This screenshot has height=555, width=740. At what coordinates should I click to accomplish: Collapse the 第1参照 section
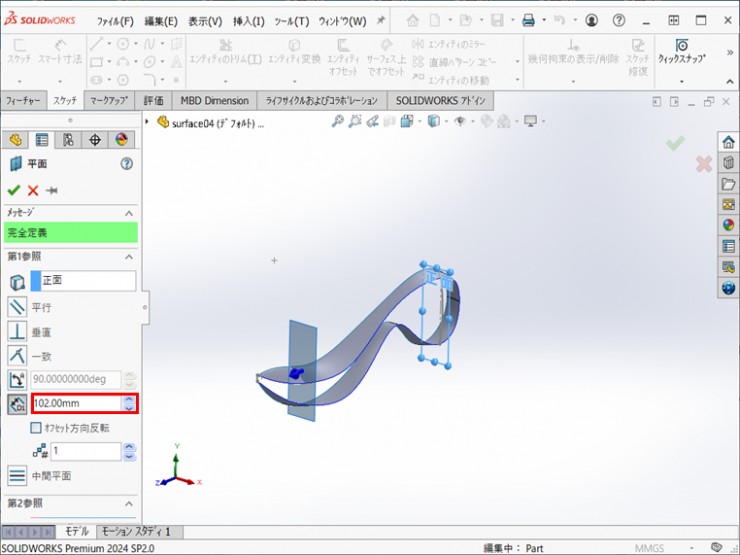click(x=129, y=257)
